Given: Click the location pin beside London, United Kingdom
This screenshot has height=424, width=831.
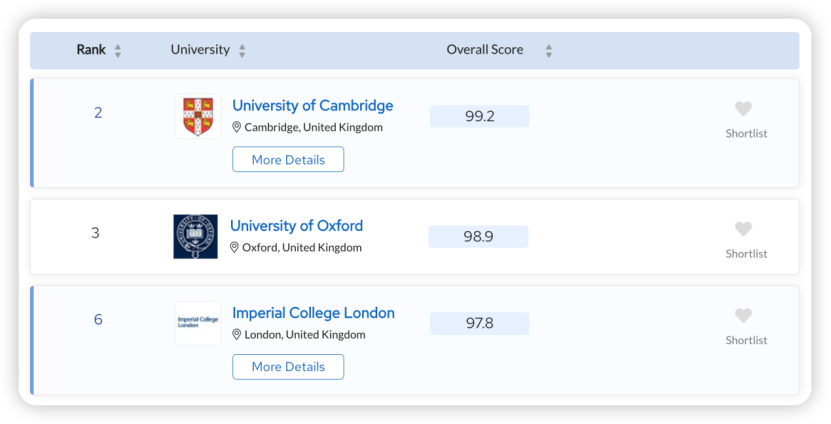Looking at the screenshot, I should click(236, 334).
